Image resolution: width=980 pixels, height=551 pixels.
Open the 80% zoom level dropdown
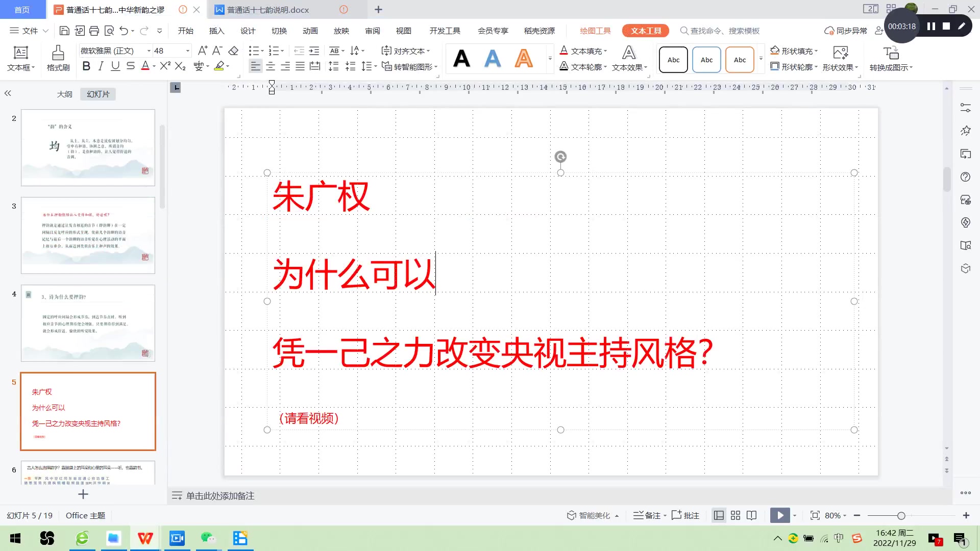click(836, 515)
